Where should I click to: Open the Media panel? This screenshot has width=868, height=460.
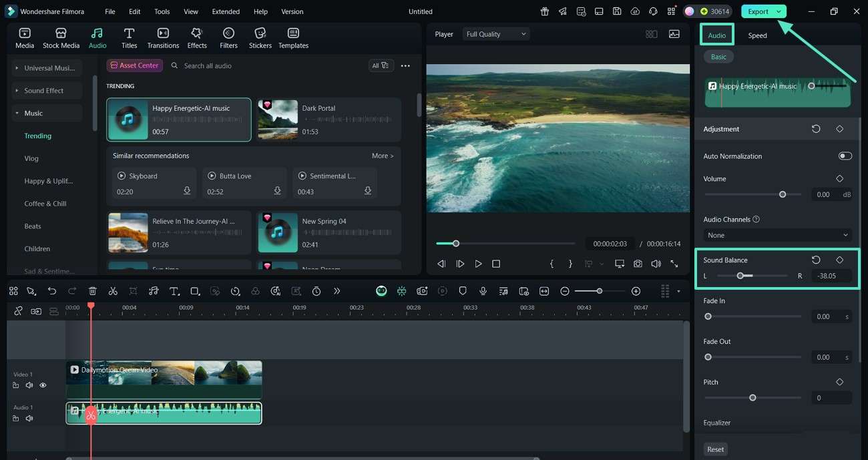[25, 38]
